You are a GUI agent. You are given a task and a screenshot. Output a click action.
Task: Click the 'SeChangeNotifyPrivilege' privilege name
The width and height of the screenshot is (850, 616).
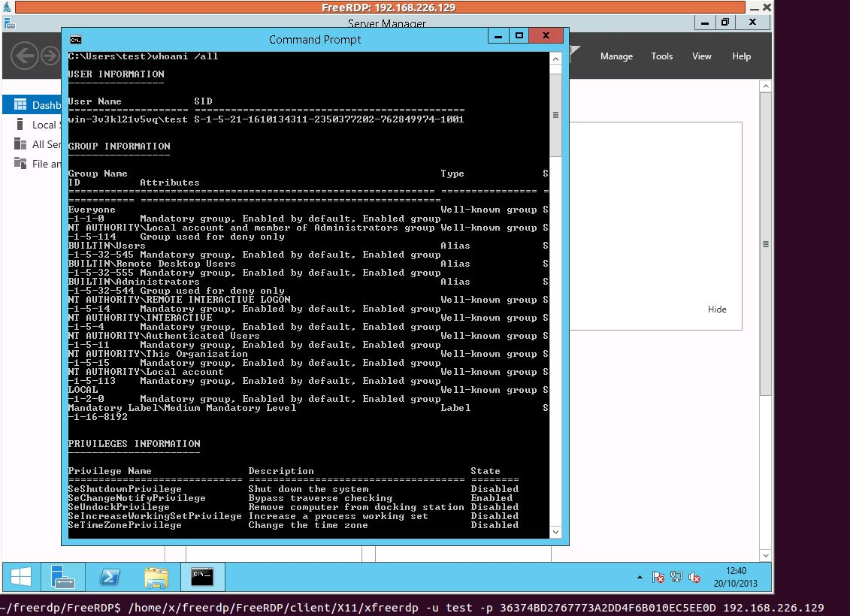click(x=137, y=498)
